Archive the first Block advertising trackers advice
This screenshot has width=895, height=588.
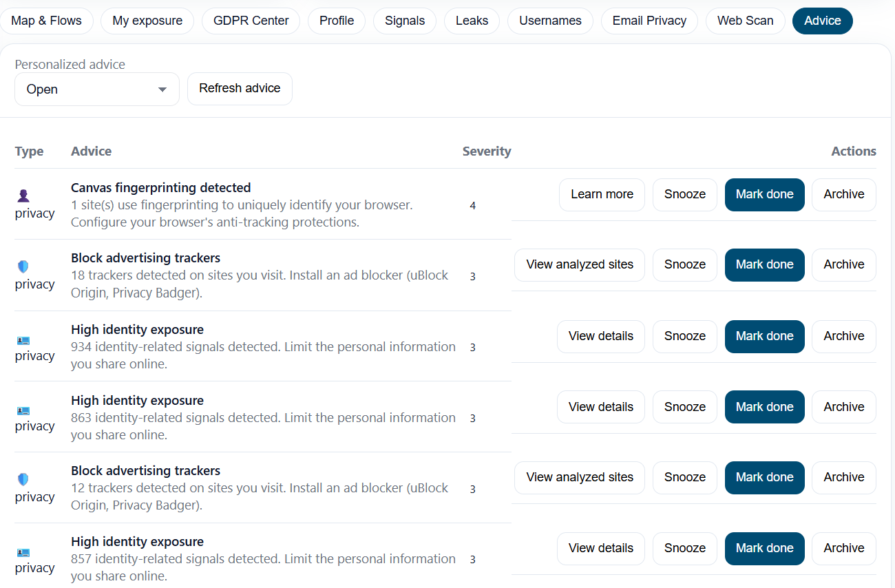pyautogui.click(x=843, y=264)
